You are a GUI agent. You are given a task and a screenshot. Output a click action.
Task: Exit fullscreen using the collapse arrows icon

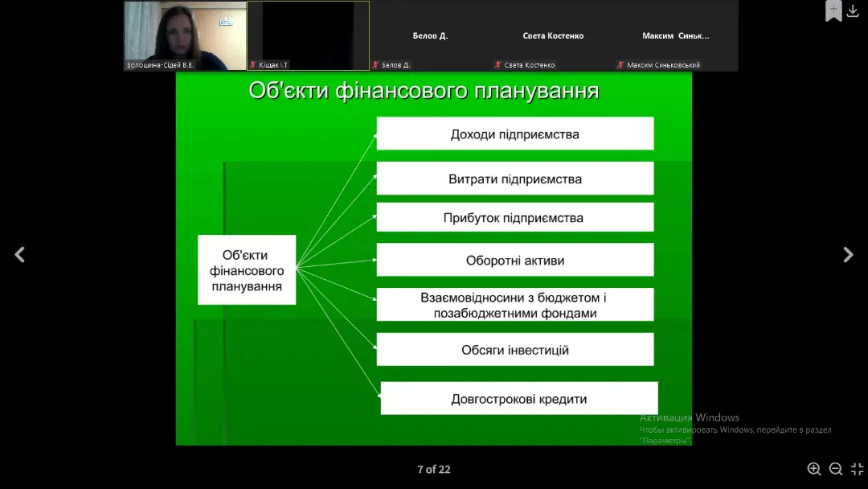[857, 469]
